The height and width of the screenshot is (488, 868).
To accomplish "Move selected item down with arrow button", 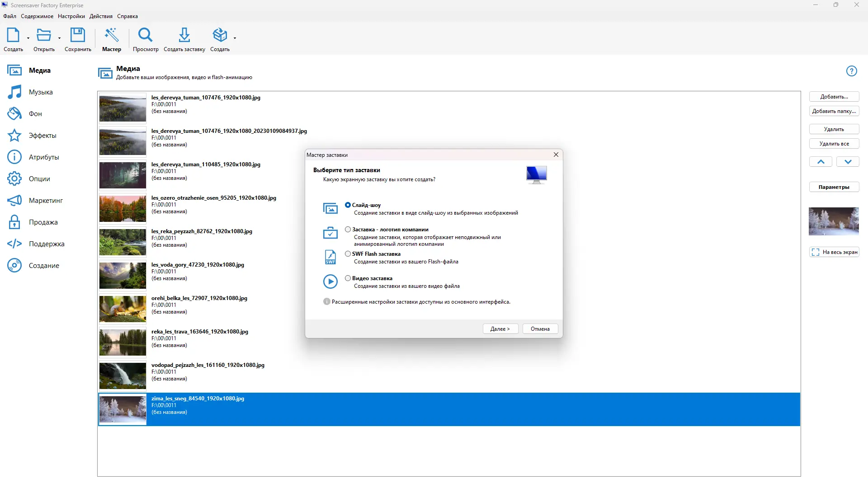I will click(x=848, y=162).
